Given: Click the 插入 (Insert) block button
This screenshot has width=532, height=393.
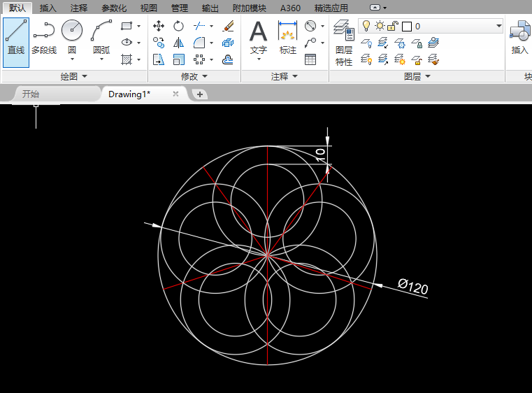Looking at the screenshot, I should click(519, 38).
